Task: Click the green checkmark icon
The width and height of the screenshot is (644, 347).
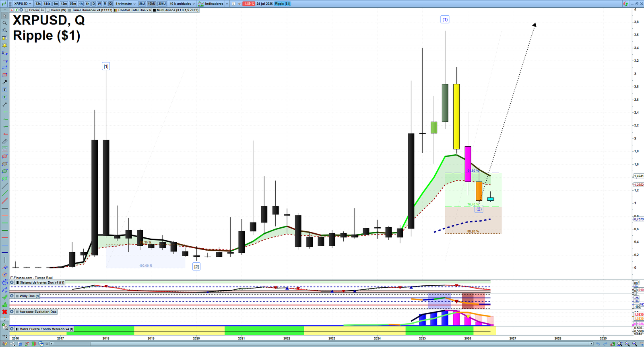Action: pyautogui.click(x=5, y=297)
